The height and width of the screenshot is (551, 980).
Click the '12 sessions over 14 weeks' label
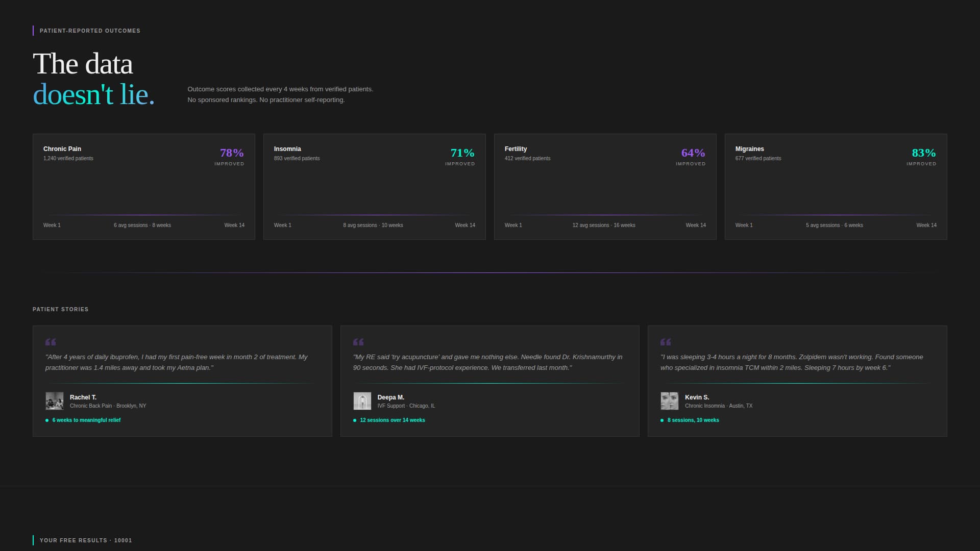pyautogui.click(x=392, y=420)
